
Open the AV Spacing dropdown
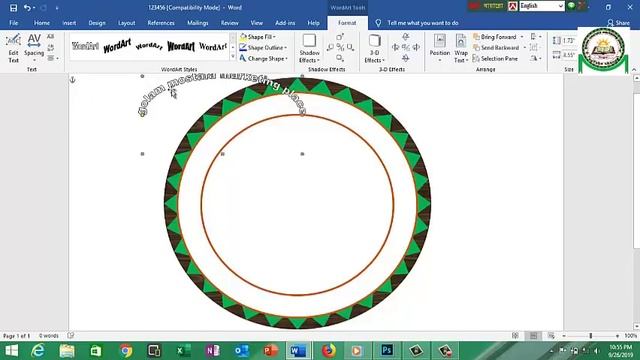click(34, 48)
